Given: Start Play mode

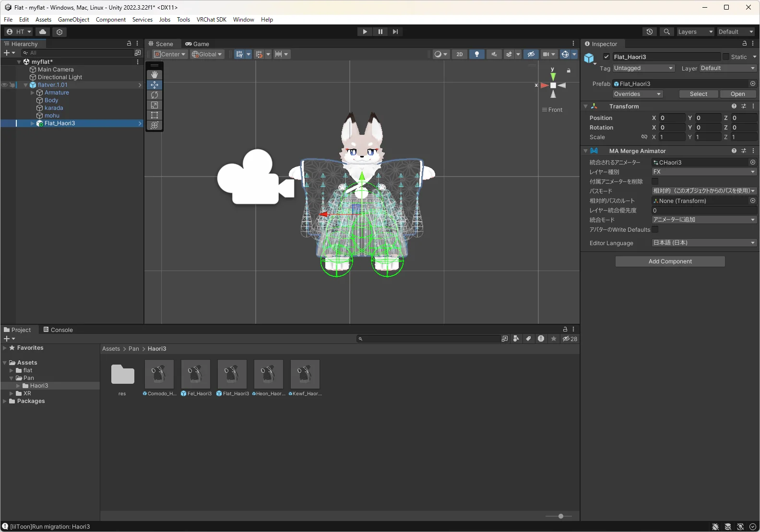Looking at the screenshot, I should [365, 32].
